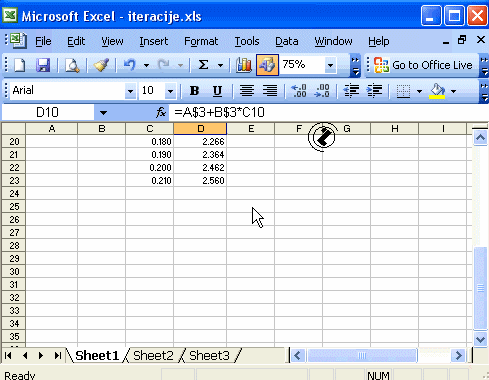Click the Increase Indent icon
The image size is (489, 380).
click(374, 91)
